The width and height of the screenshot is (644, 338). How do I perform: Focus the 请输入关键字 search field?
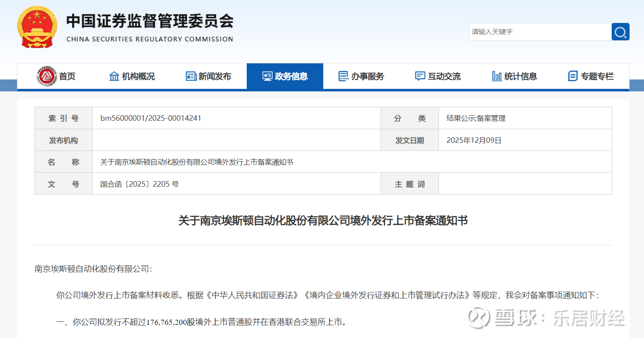click(x=540, y=32)
